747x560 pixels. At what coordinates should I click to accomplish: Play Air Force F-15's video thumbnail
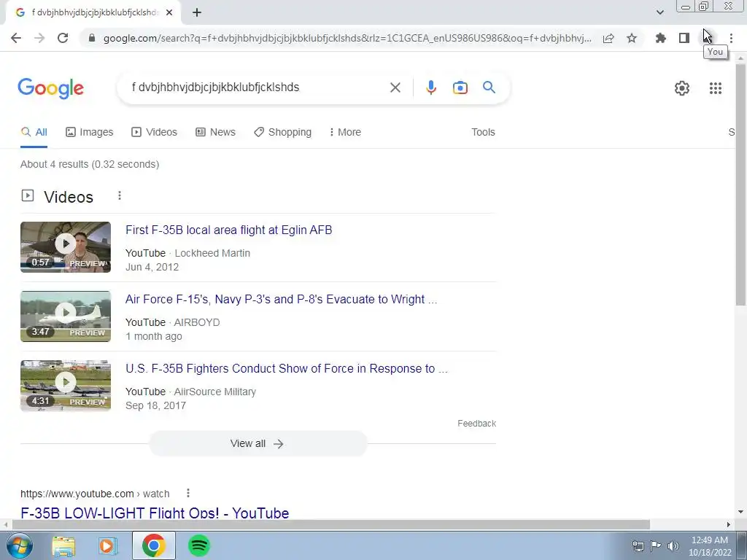[x=66, y=316]
